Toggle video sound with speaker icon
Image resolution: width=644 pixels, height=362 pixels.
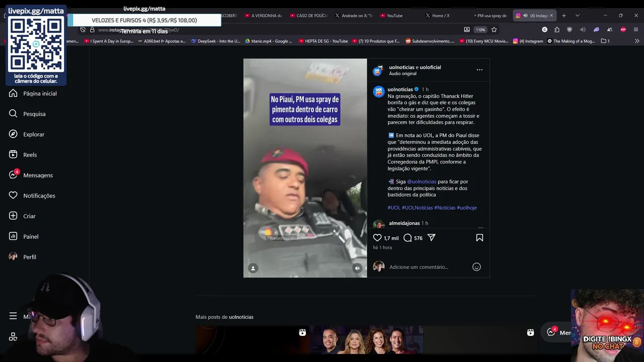point(357,268)
